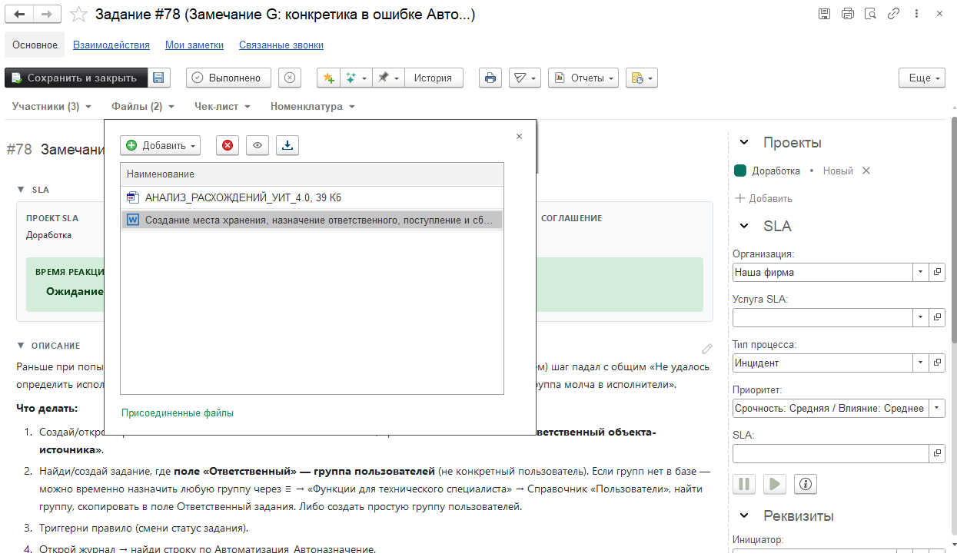The height and width of the screenshot is (560, 957).
Task: Click the pushpin toolbar icon
Action: pos(388,78)
